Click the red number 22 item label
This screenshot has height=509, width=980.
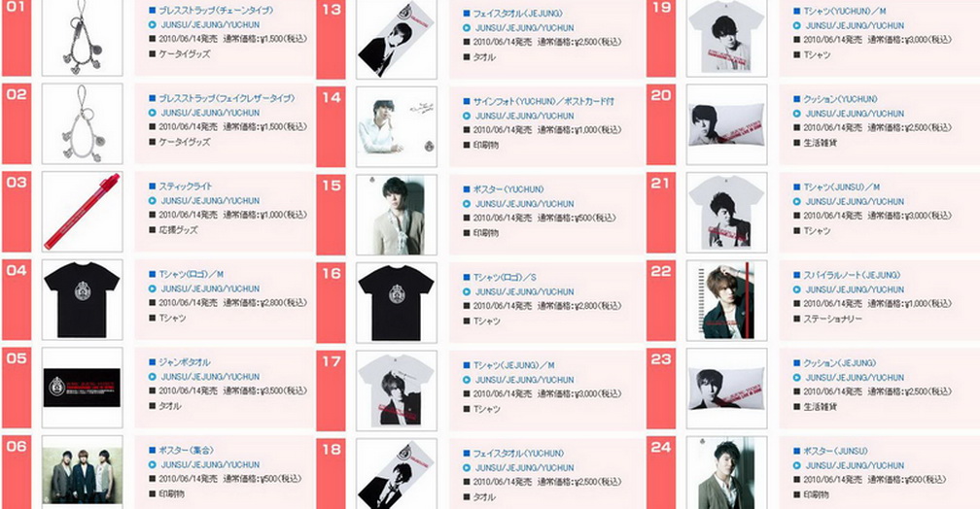click(x=661, y=302)
